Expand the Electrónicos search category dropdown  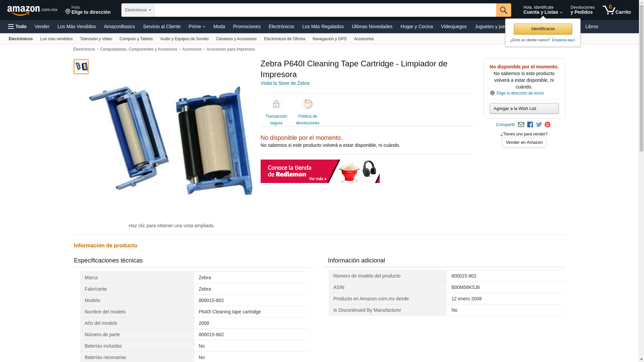coord(138,10)
